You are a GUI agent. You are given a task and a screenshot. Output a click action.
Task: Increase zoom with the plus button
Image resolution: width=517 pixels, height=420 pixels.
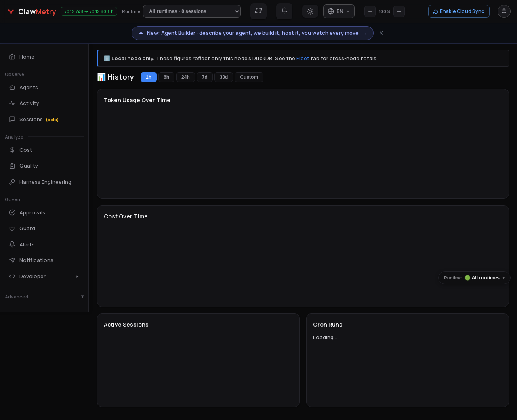pos(399,11)
